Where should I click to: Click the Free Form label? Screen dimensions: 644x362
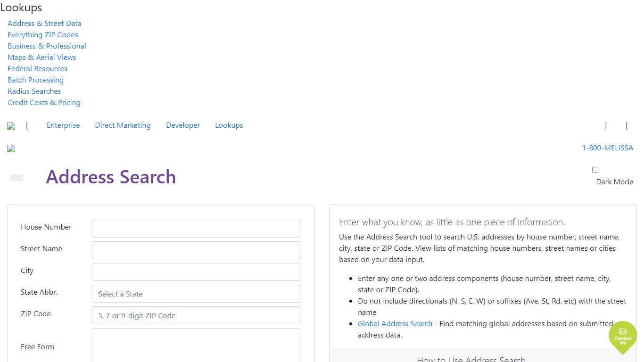pyautogui.click(x=37, y=346)
